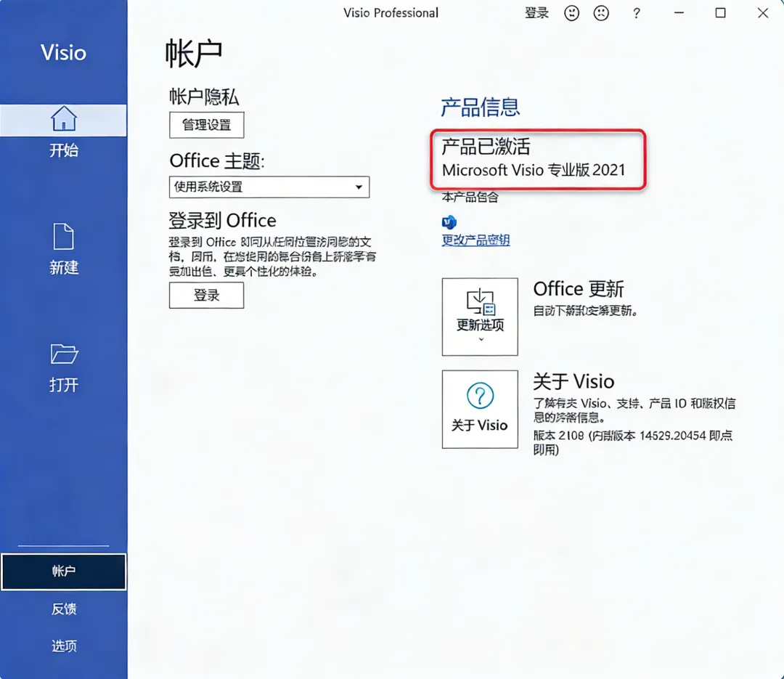Click the Visio title in sidebar
Image resolution: width=784 pixels, height=679 pixels.
pyautogui.click(x=63, y=52)
